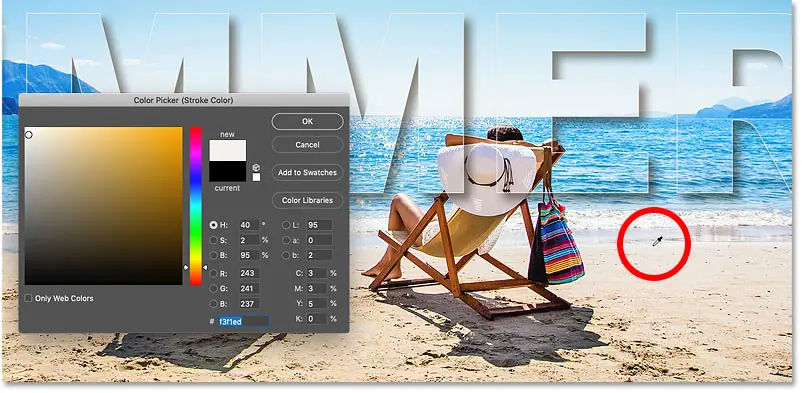Click the L field showing 95
The height and width of the screenshot is (393, 802).
coord(319,225)
